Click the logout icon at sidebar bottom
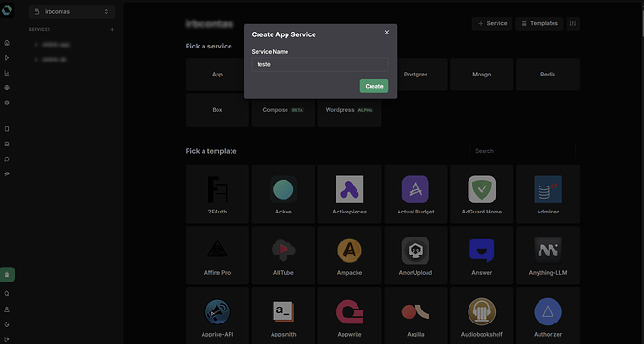 pyautogui.click(x=7, y=339)
